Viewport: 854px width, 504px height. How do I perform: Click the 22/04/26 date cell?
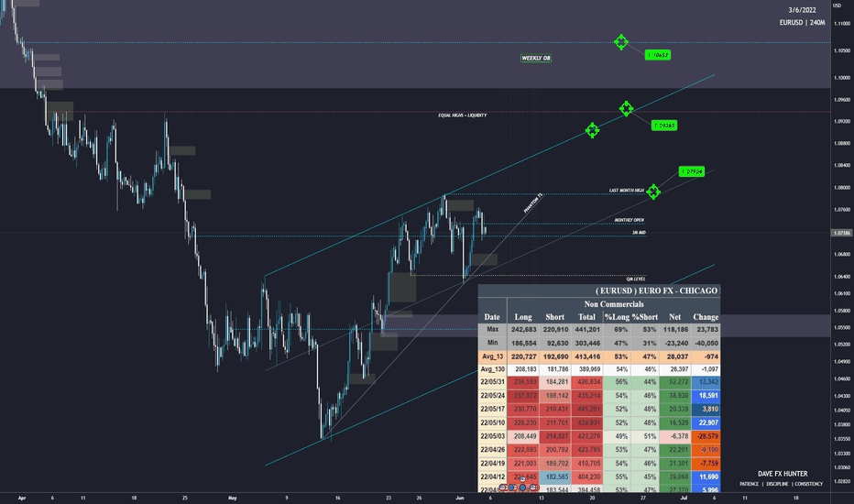492,450
